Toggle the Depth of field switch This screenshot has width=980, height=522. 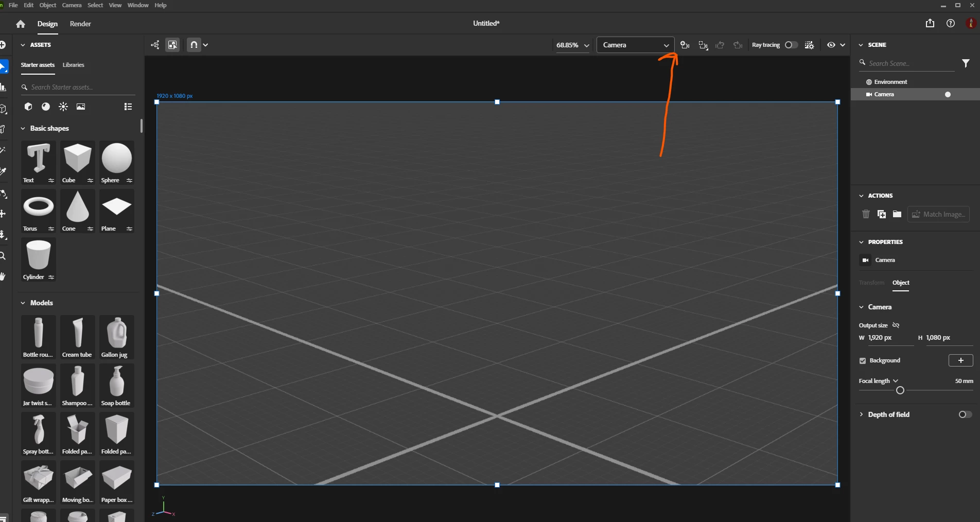pos(965,414)
